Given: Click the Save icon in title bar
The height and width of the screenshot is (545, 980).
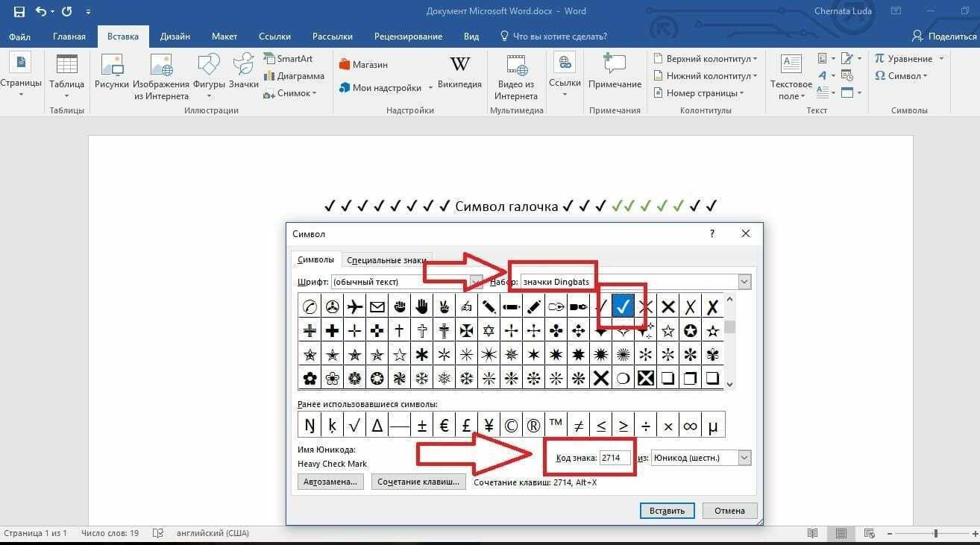Looking at the screenshot, I should (x=19, y=12).
